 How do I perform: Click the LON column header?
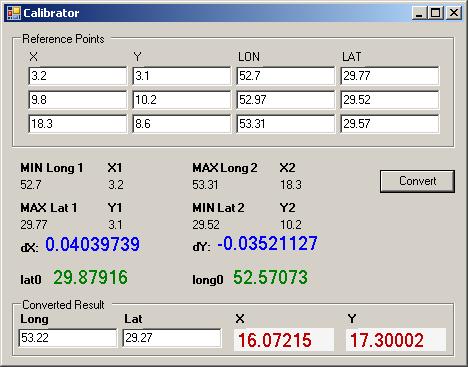[x=249, y=57]
